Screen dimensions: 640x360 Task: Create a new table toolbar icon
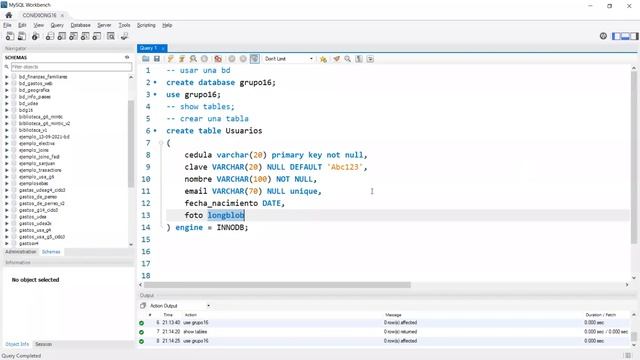tap(62, 36)
